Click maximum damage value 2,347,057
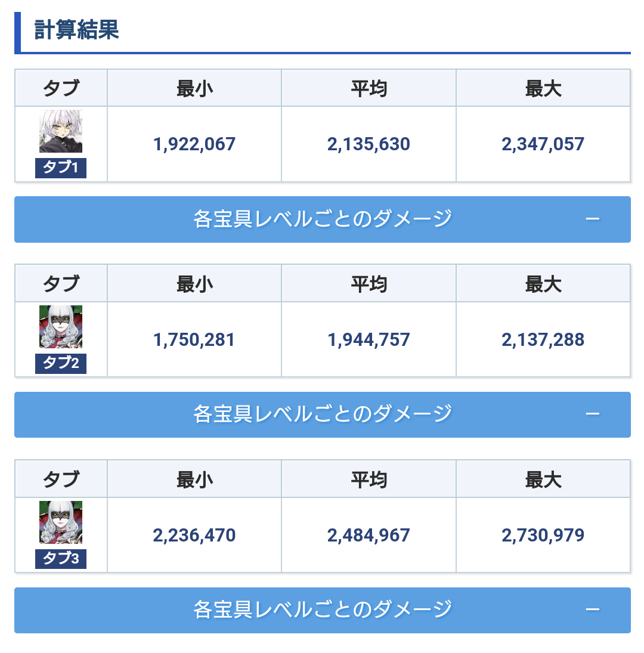644x653 pixels. point(543,144)
